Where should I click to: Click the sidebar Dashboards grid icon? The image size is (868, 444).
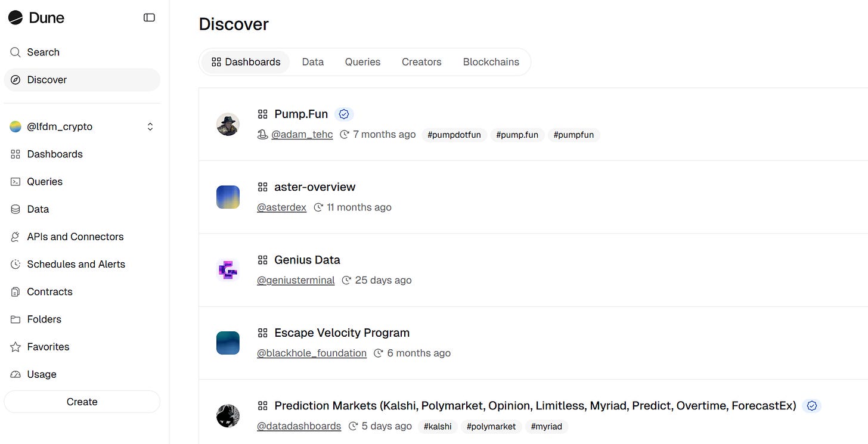(x=15, y=154)
